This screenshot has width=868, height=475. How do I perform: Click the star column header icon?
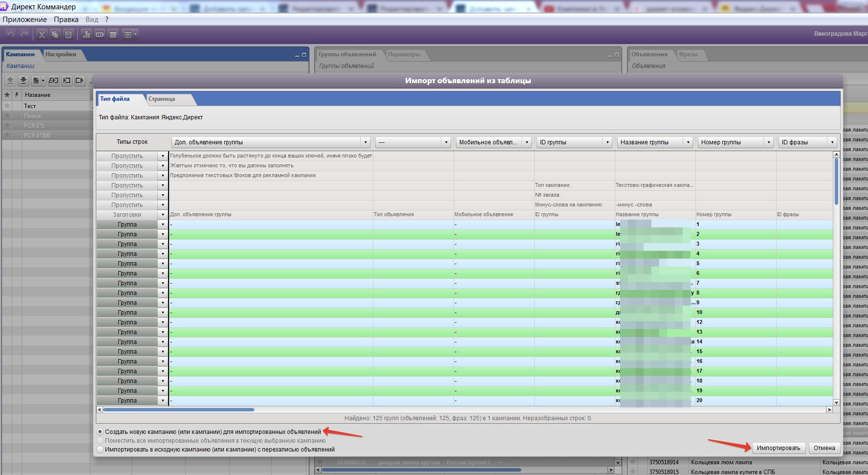point(7,95)
